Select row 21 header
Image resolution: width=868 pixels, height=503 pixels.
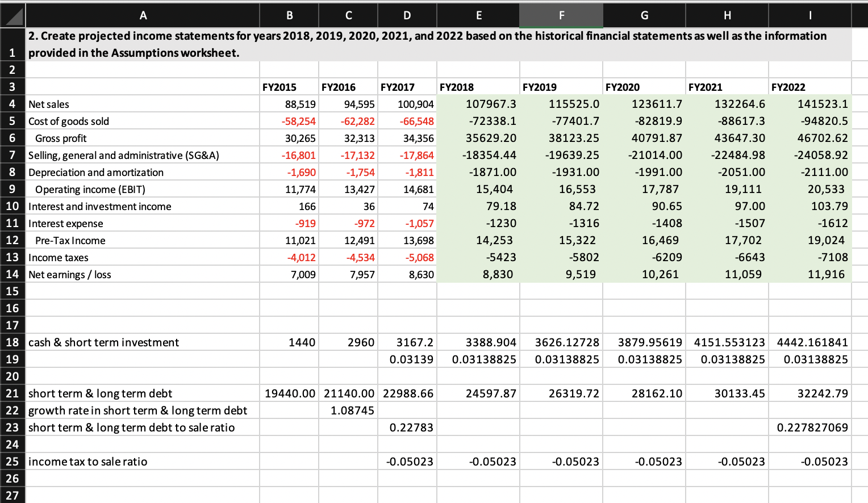click(x=12, y=393)
